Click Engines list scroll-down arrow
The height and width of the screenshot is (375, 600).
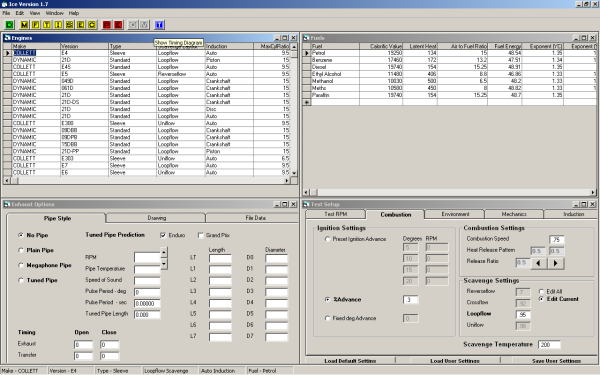pos(294,173)
